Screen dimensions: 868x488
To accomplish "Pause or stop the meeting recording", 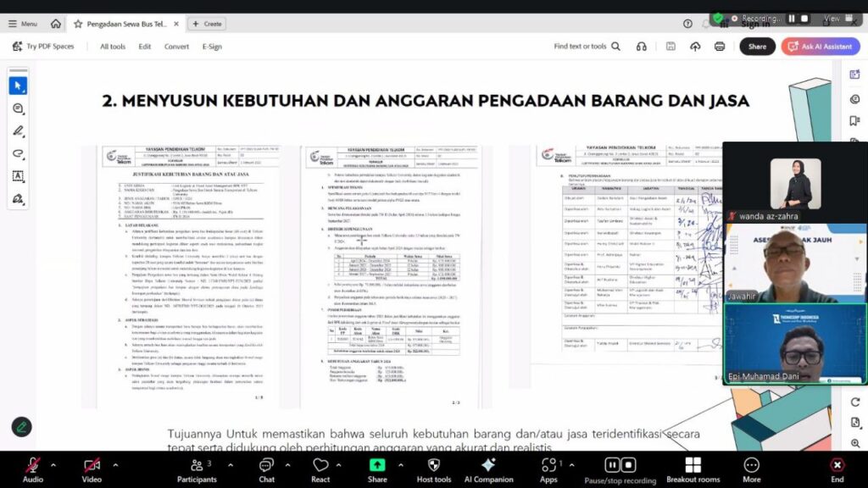I will pos(618,469).
